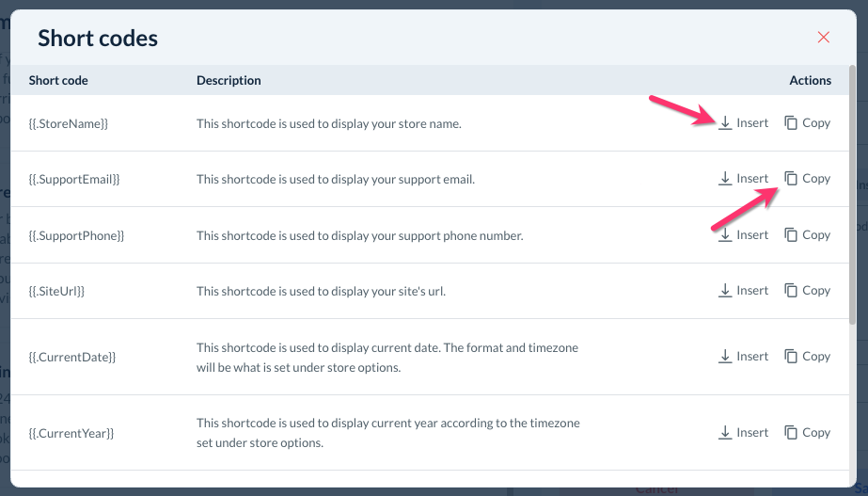Click the Insert icon for SupportEmail shortcode
This screenshot has width=868, height=496.
click(x=725, y=178)
